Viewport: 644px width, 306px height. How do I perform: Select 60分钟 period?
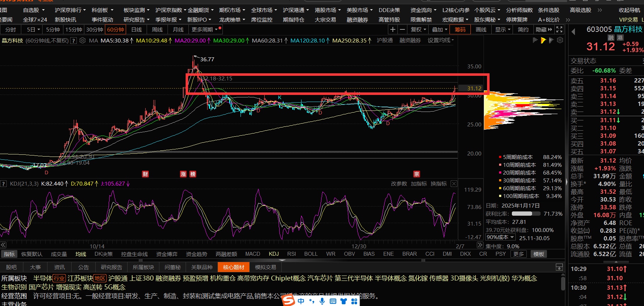coord(115,30)
